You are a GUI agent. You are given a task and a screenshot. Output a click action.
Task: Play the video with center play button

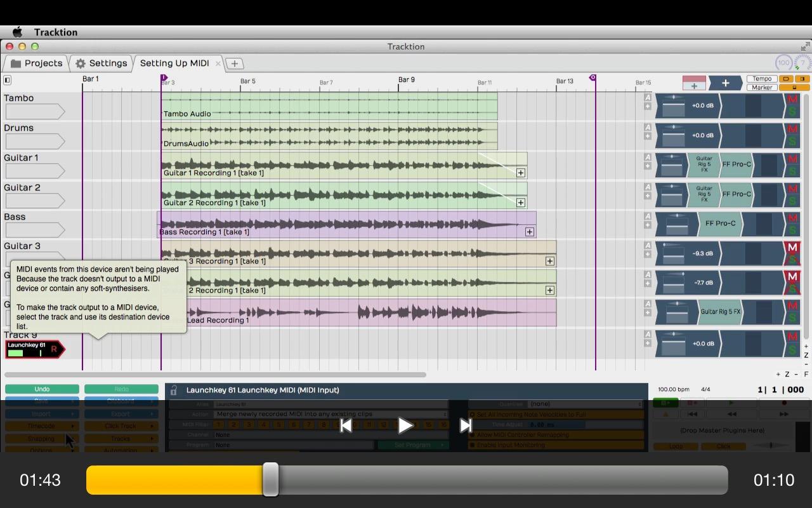(405, 425)
